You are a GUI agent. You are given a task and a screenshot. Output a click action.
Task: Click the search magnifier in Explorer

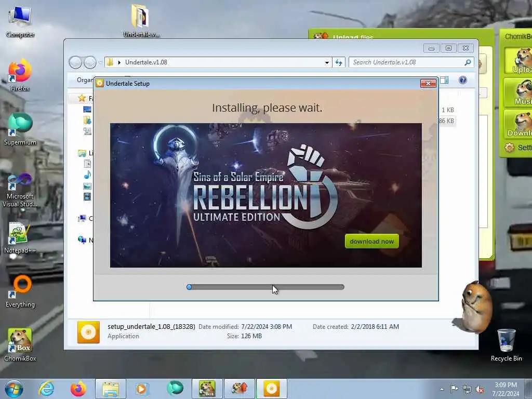point(468,62)
